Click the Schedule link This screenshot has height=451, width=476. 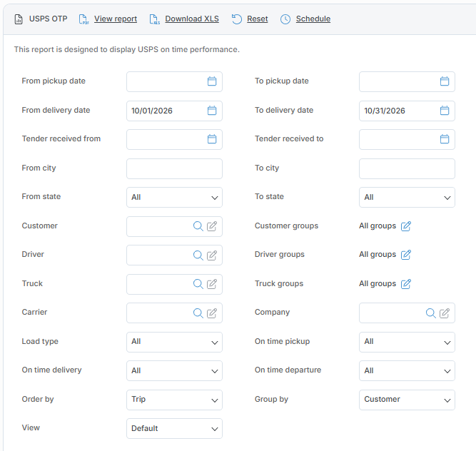tap(313, 19)
